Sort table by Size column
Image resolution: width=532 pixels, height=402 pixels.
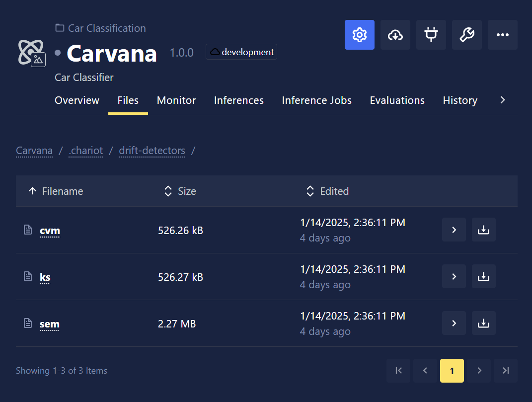[180, 191]
